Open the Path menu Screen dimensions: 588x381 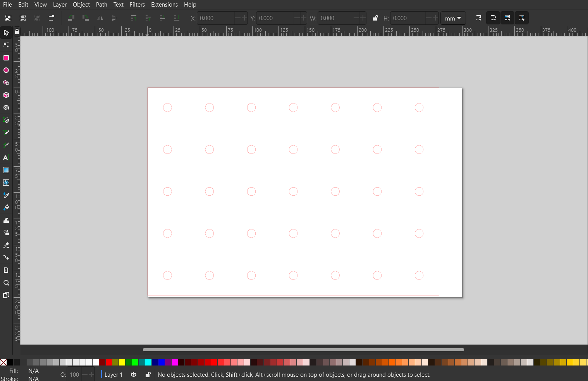[101, 5]
